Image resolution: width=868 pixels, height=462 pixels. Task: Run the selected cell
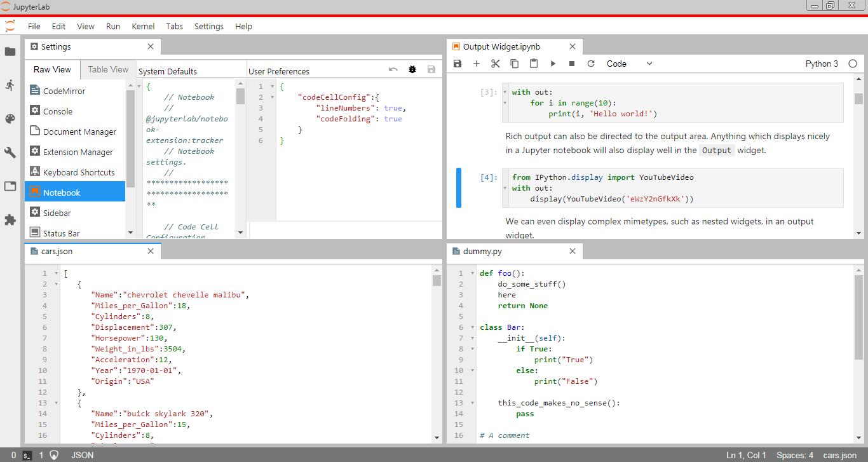[553, 64]
